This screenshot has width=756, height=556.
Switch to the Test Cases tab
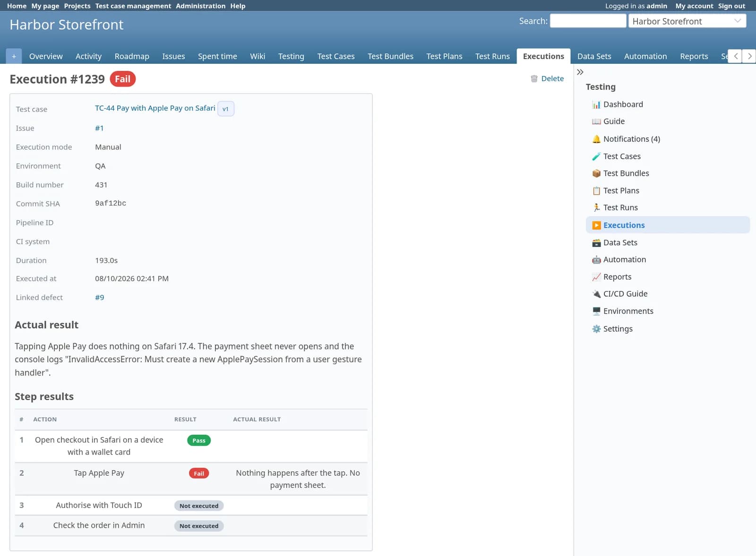(x=335, y=56)
